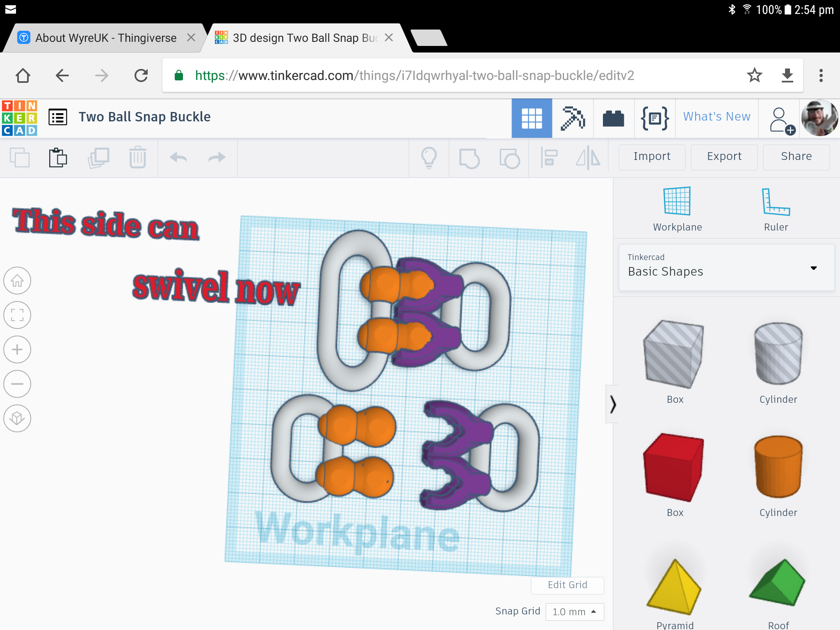Toggle orthographic perspective cube view
The width and height of the screenshot is (840, 630).
coord(17,418)
